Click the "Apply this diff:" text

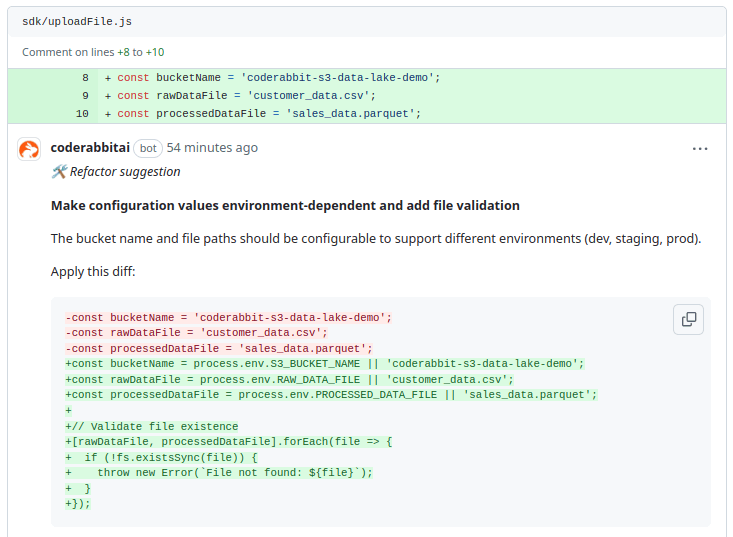coord(93,271)
